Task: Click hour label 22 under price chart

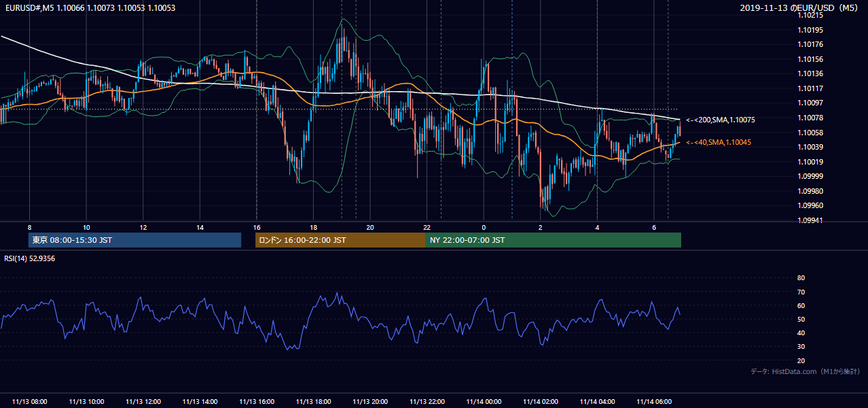Action: pyautogui.click(x=427, y=227)
